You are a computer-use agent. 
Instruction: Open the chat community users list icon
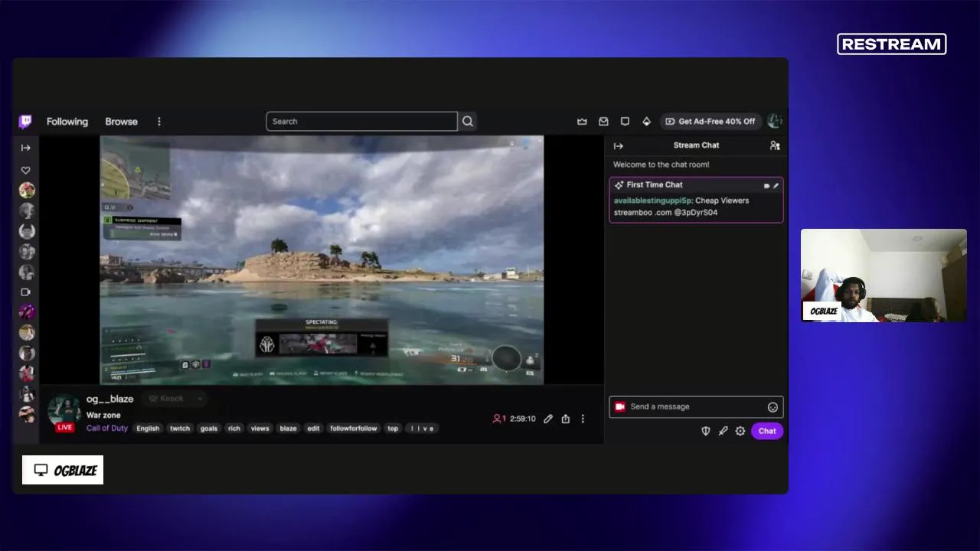[x=775, y=145]
